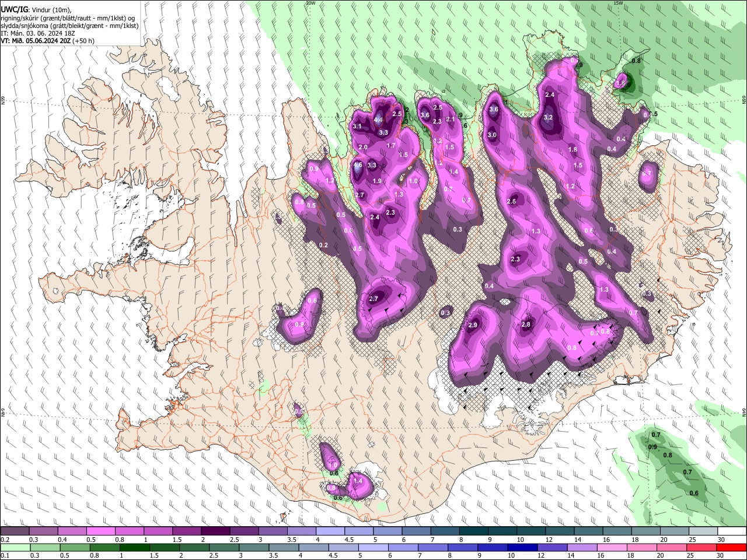Click the 2.0 precipitation value on map
Image resolution: width=747 pixels, height=560 pixels.
click(x=363, y=147)
